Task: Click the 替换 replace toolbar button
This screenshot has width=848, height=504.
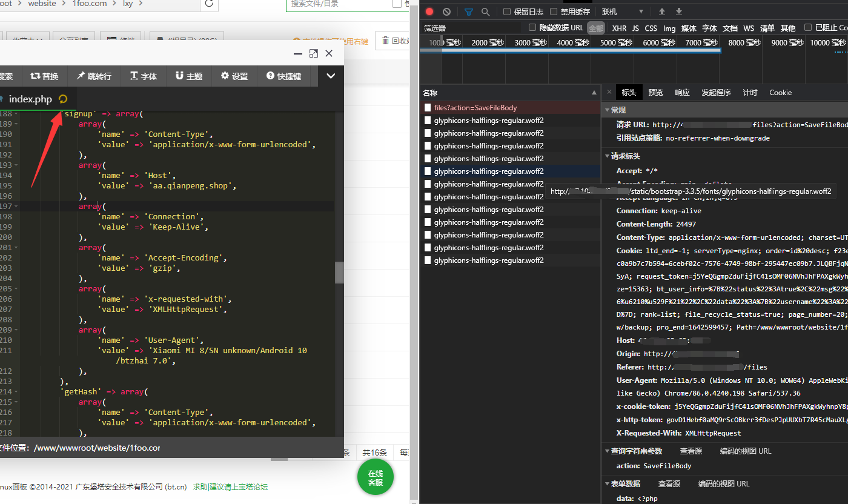Action: point(44,76)
